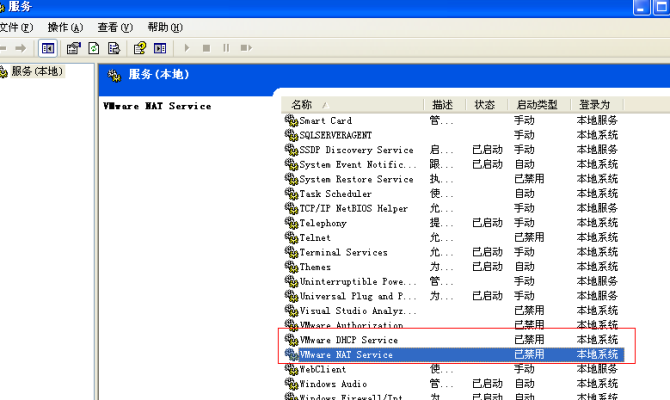Screen dimensions: 670x400
Task: Click the services gear icon in the 服务(本地) header
Action: point(114,76)
